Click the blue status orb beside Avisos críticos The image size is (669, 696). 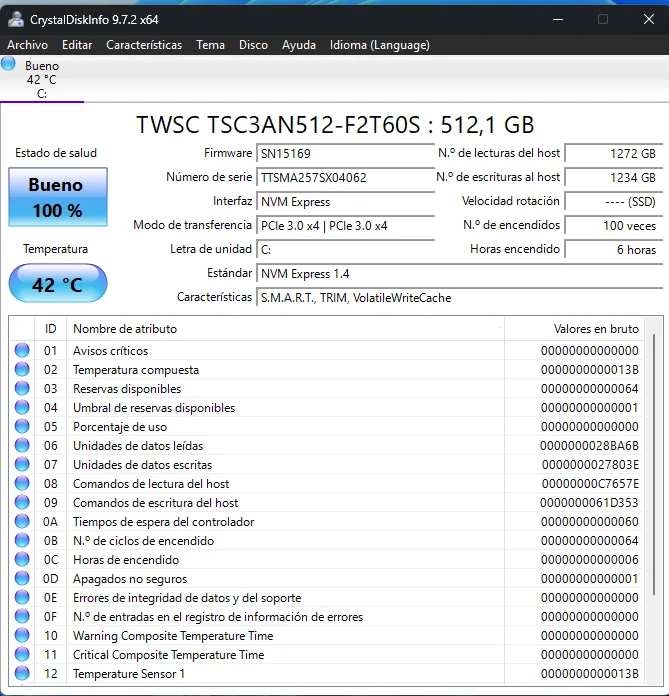(x=22, y=351)
